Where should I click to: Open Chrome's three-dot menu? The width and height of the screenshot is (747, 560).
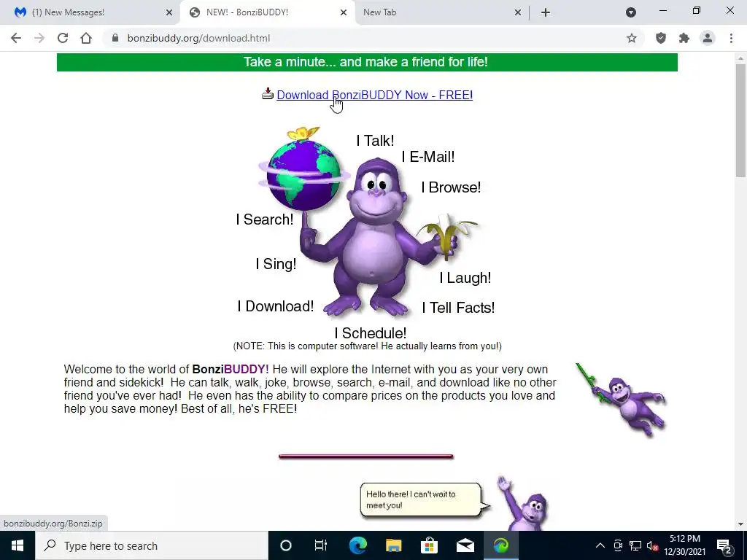(731, 38)
